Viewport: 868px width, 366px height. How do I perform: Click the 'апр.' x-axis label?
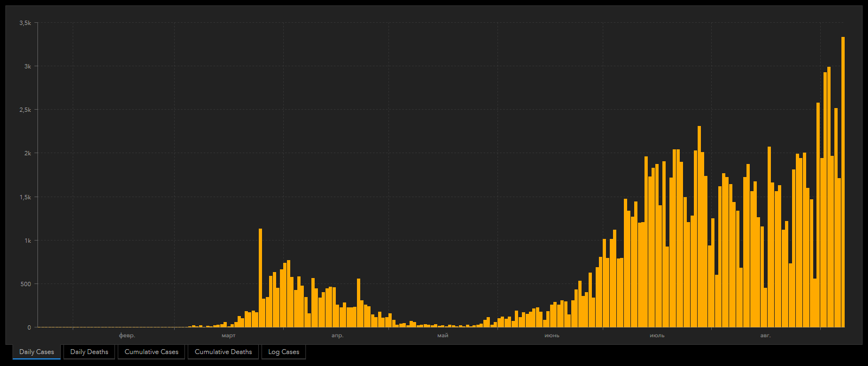coord(337,336)
